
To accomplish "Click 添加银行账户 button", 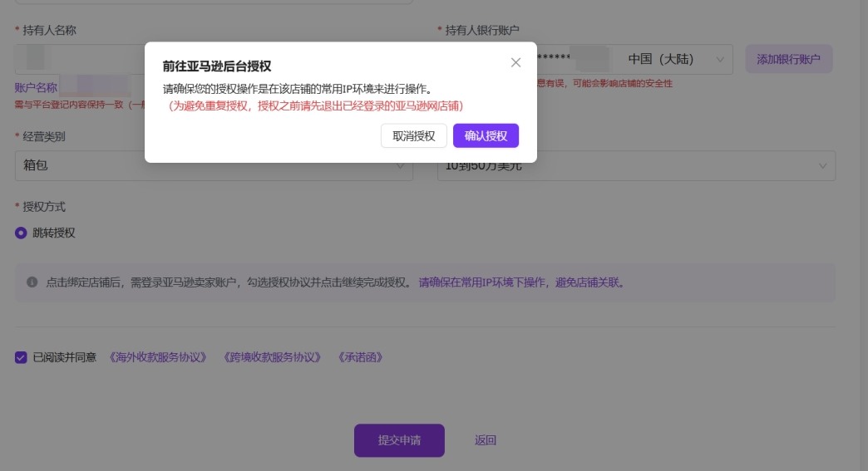I will pos(788,59).
